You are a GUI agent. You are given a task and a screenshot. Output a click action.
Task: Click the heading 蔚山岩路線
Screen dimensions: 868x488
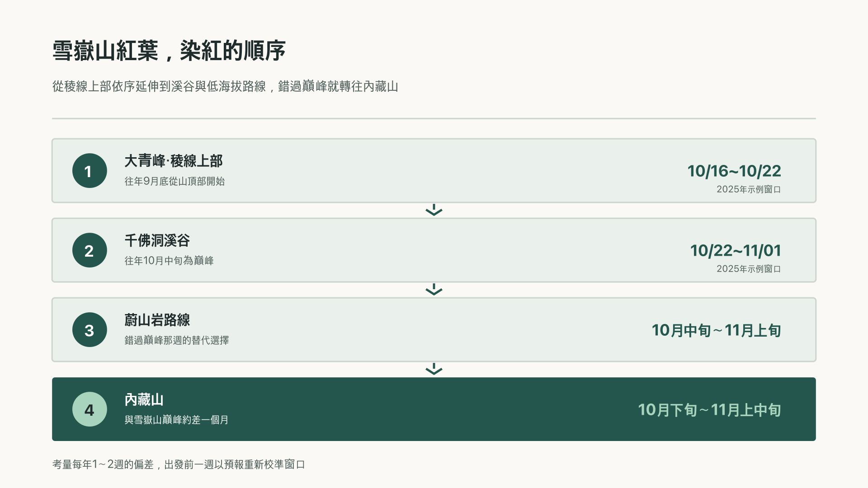(157, 320)
